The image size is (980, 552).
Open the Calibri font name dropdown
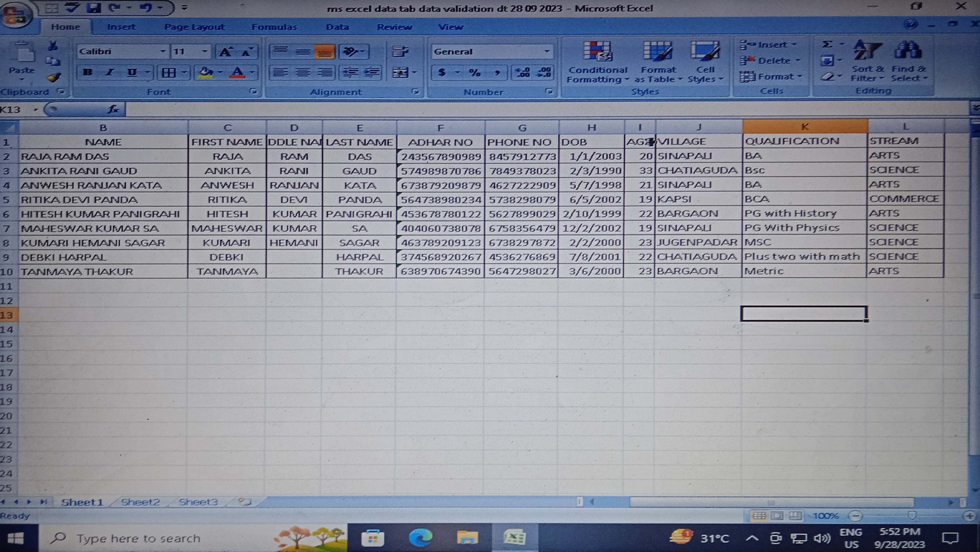point(163,51)
